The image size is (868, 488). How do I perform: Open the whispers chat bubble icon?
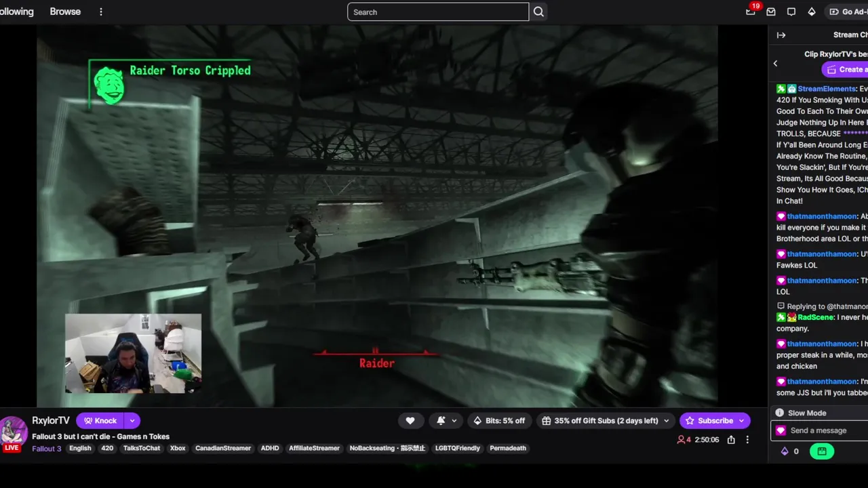791,12
